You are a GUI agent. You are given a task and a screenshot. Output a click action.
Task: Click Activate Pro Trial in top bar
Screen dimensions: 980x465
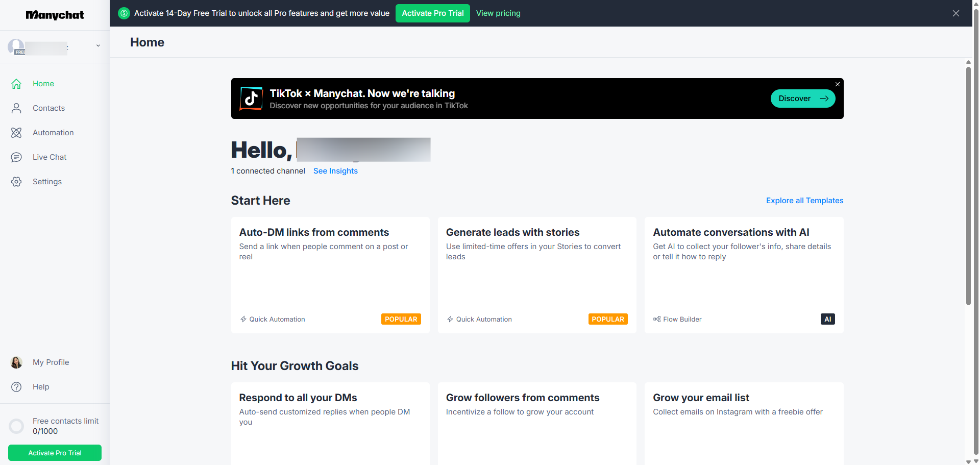point(432,13)
